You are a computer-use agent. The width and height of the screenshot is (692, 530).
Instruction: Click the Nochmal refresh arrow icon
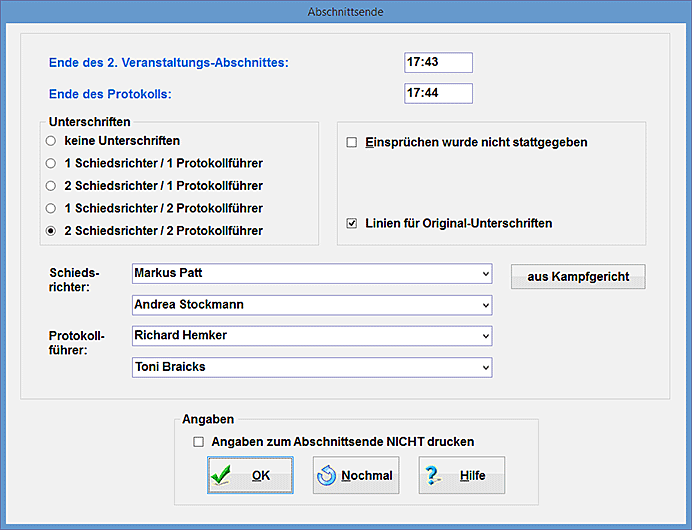pyautogui.click(x=326, y=476)
